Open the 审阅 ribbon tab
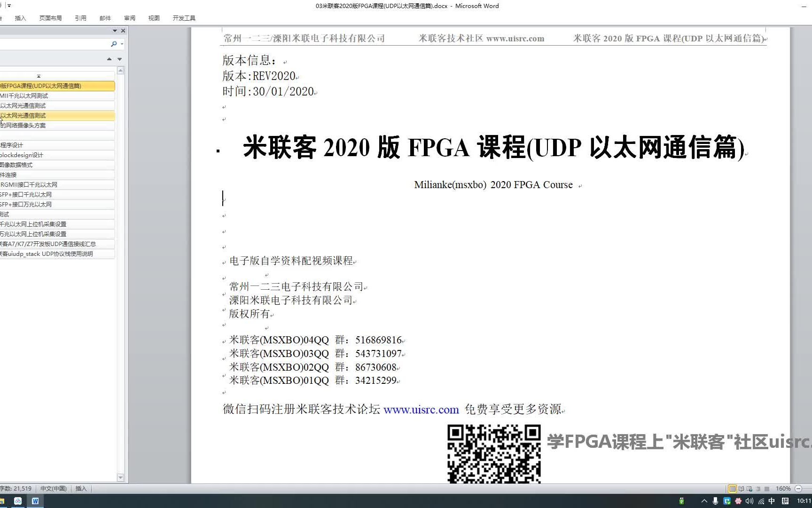The height and width of the screenshot is (508, 812). 129,18
